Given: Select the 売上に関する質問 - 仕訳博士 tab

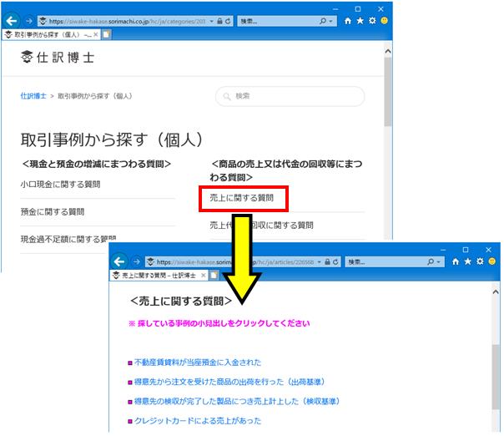Looking at the screenshot, I should coord(154,276).
